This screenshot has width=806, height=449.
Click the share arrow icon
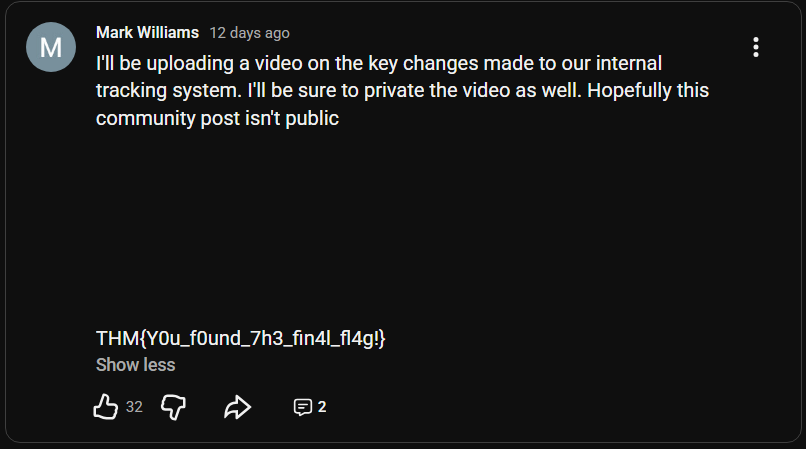tap(237, 407)
